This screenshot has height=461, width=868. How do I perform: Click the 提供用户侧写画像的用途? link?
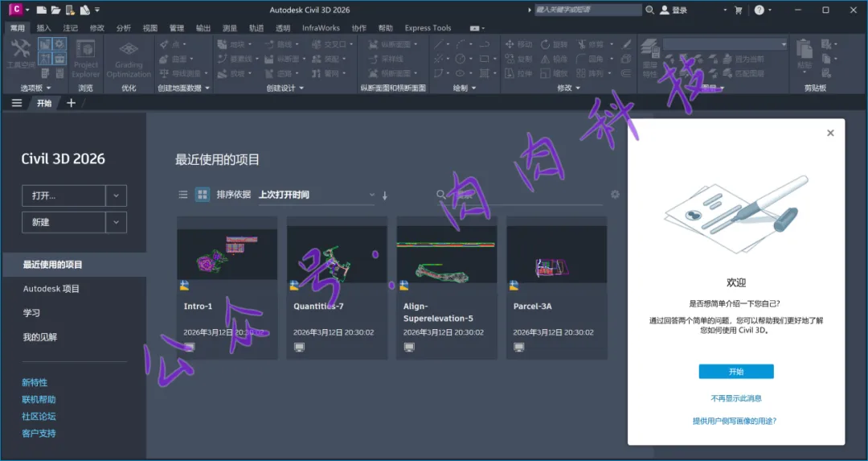[735, 421]
